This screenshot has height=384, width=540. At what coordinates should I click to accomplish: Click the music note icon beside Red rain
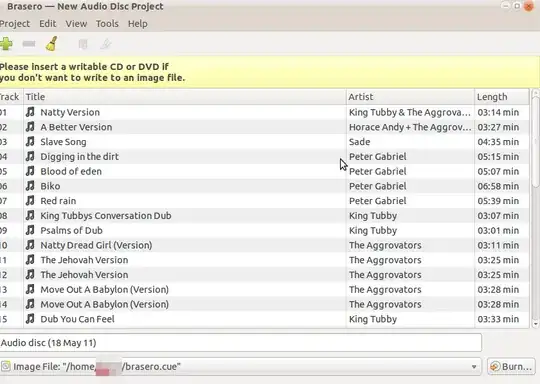click(30, 201)
